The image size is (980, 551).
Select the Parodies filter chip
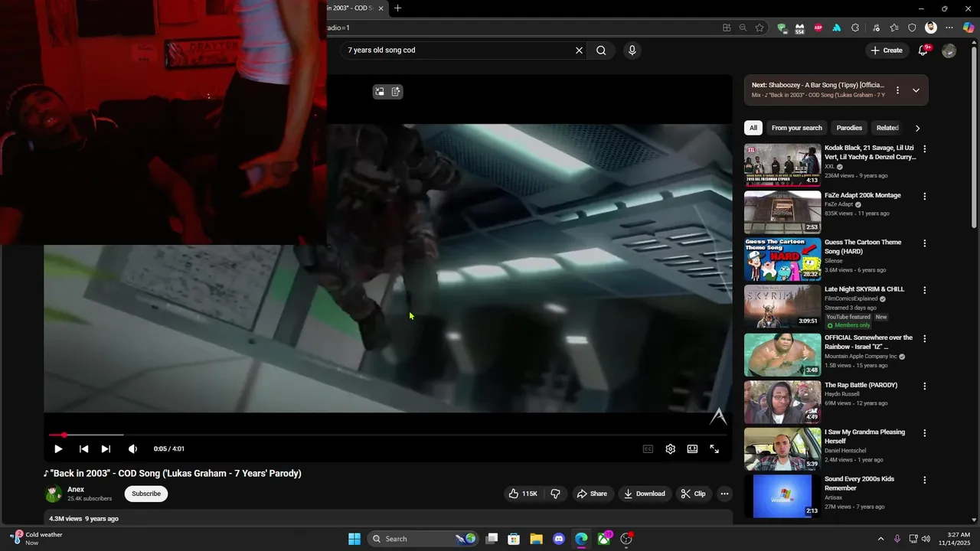click(x=849, y=128)
